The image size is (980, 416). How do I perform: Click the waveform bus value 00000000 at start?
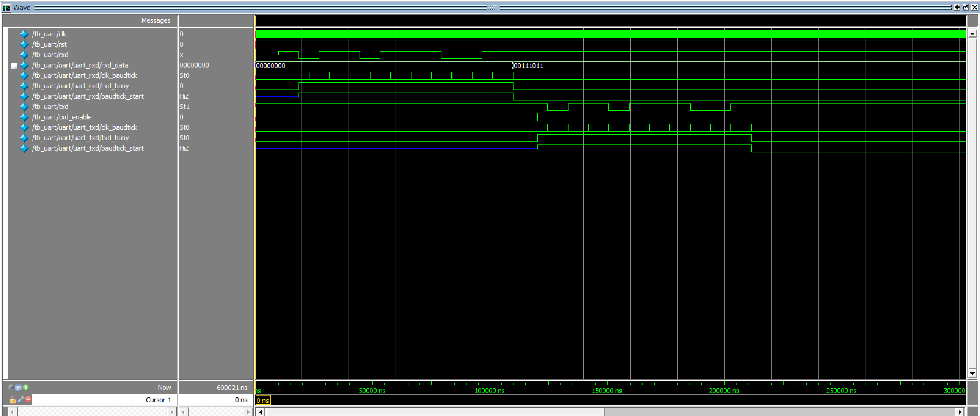270,66
